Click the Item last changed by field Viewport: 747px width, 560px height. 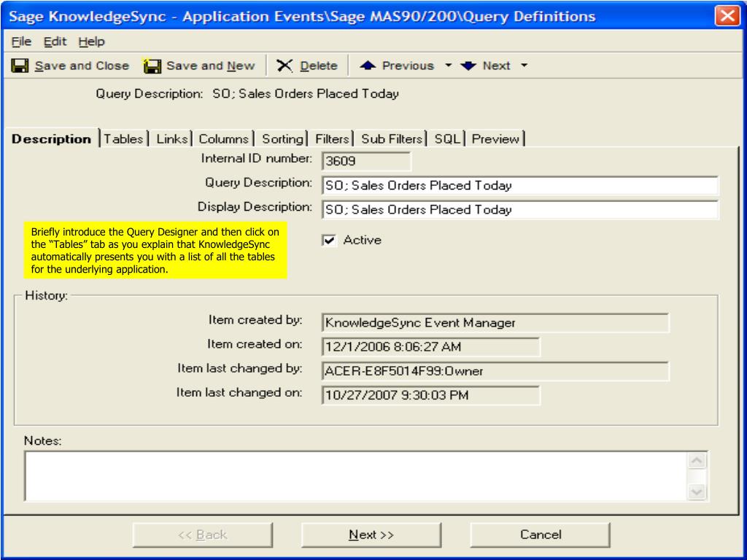(495, 371)
